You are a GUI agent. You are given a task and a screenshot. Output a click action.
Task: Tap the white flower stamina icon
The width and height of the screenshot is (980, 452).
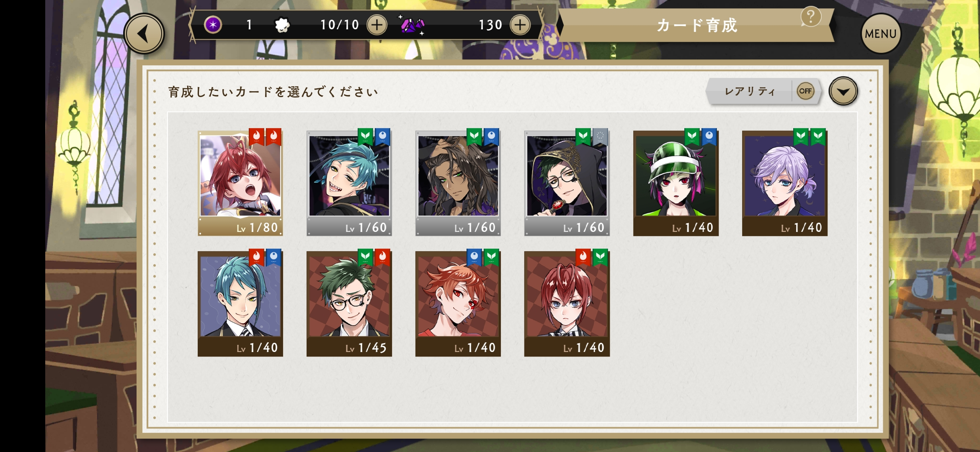click(282, 25)
